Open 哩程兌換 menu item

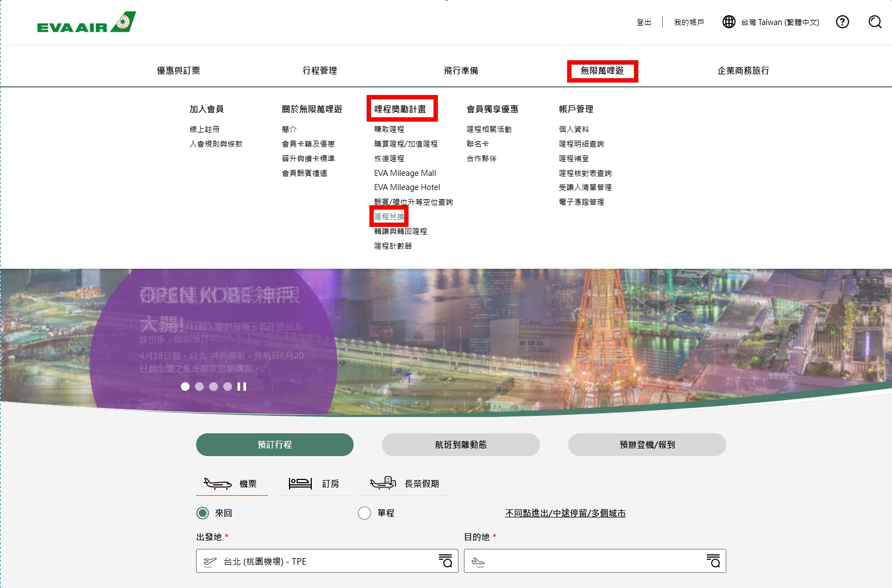coord(389,217)
